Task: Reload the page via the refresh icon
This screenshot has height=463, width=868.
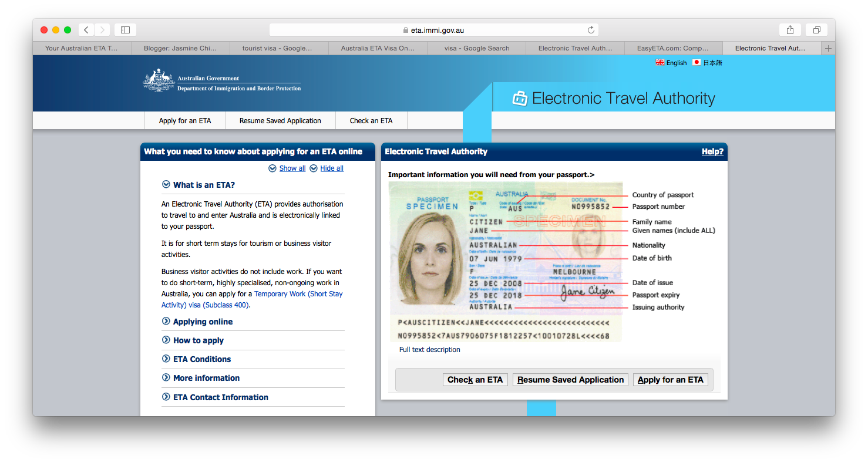Action: 591,29
